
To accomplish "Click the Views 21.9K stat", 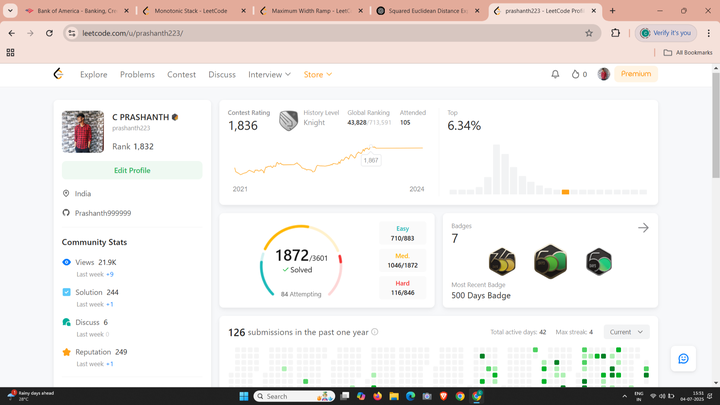I will pos(89,262).
